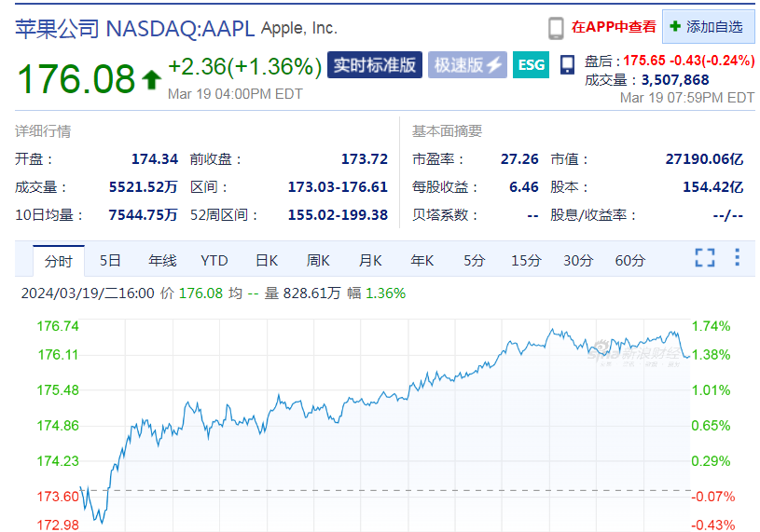
Task: Select the YTD chart tab
Action: tap(214, 261)
